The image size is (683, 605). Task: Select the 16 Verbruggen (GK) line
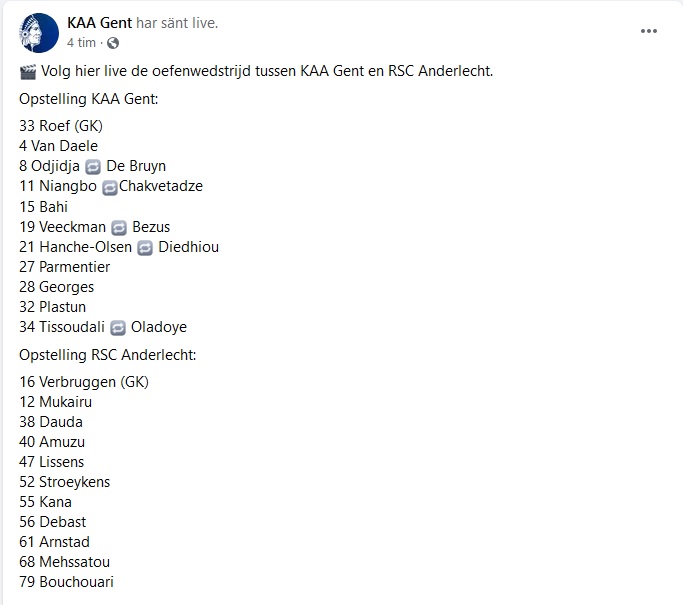point(84,382)
